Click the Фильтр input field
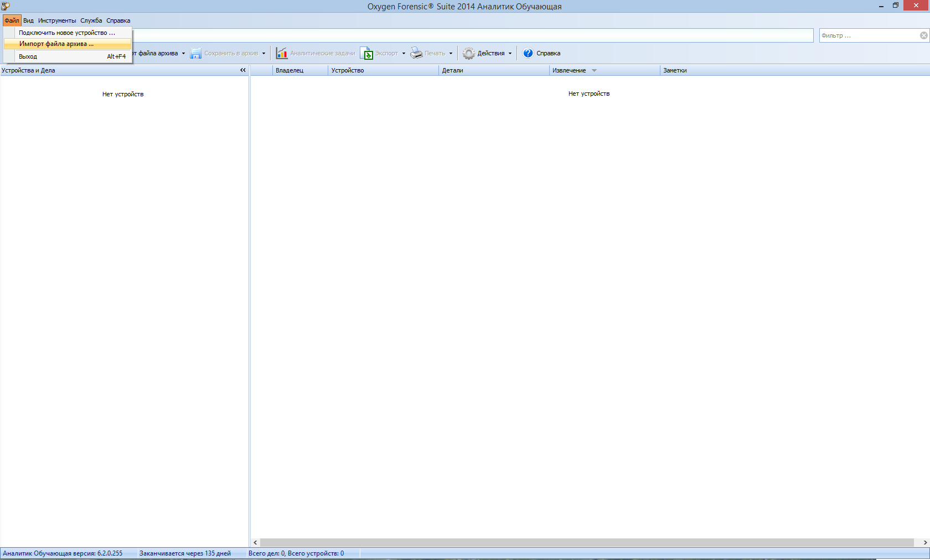 [869, 35]
